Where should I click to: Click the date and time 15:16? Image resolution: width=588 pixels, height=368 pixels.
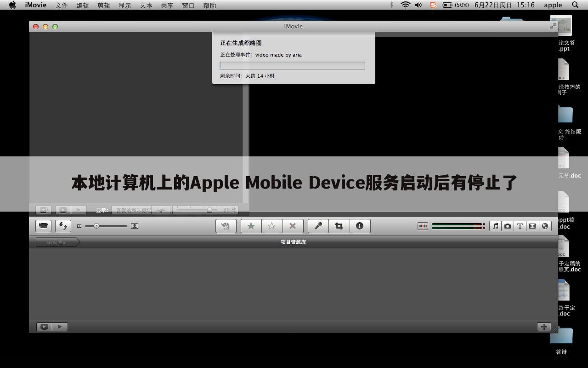[504, 5]
